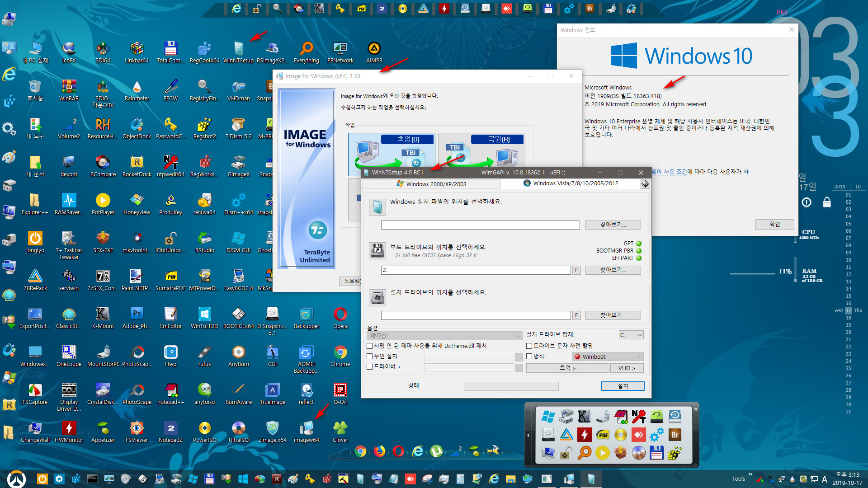868x488 pixels.
Task: Click the Windows install files path field
Action: pos(480,225)
